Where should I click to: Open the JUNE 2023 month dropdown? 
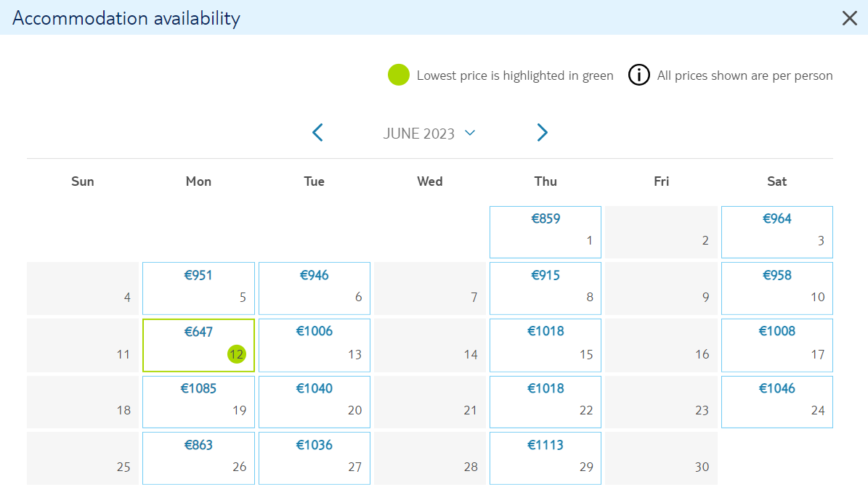tap(429, 134)
